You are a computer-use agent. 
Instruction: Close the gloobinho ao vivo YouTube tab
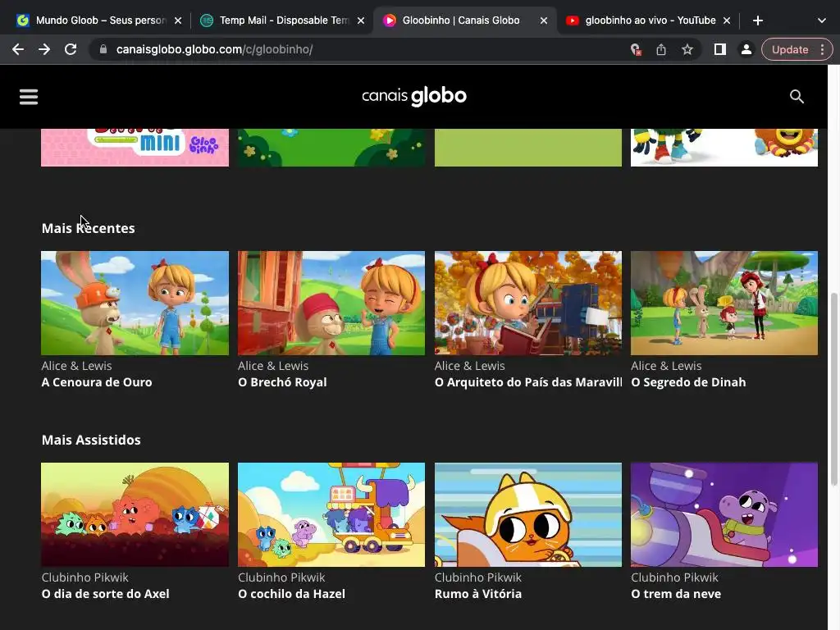[x=727, y=21]
